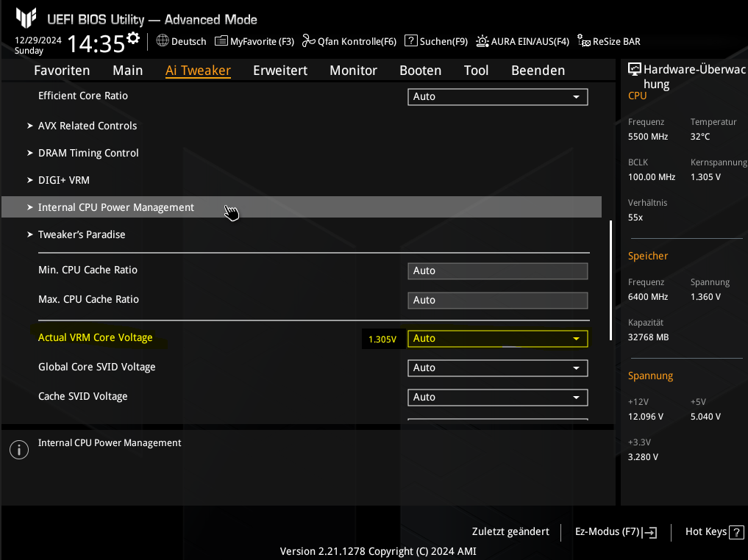Image resolution: width=748 pixels, height=560 pixels.
Task: Click the MyFavorite list icon
Action: [x=221, y=41]
